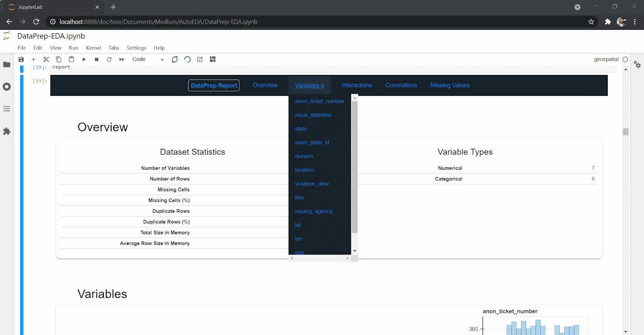Copy the selected cell
The height and width of the screenshot is (335, 644).
[x=58, y=59]
